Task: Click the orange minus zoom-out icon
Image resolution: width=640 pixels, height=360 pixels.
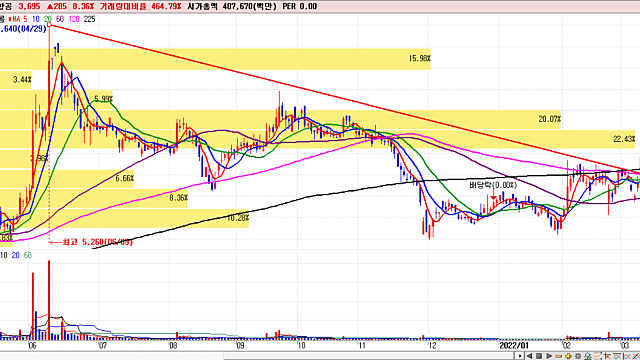Action: (559, 356)
